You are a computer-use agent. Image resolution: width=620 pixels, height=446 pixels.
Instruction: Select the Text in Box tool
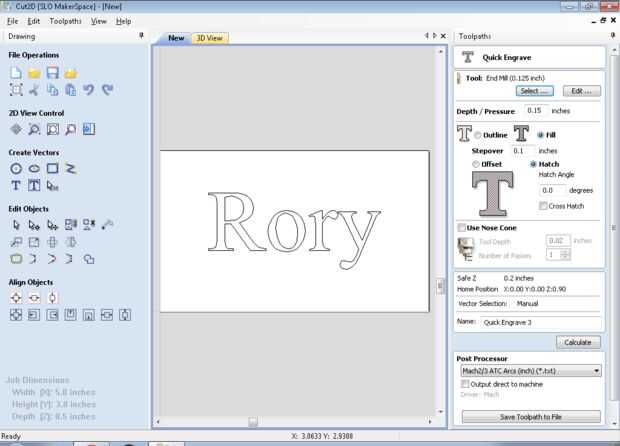[x=34, y=185]
